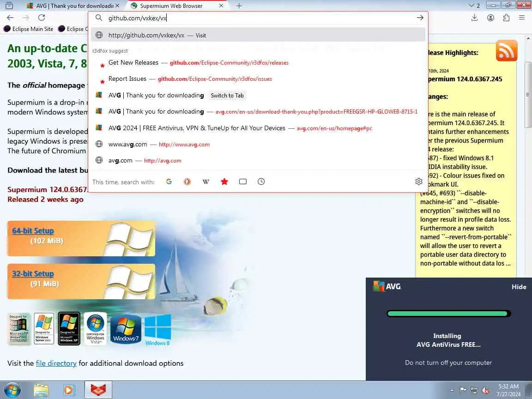Open search settings gear
The image size is (532, 399).
click(419, 181)
